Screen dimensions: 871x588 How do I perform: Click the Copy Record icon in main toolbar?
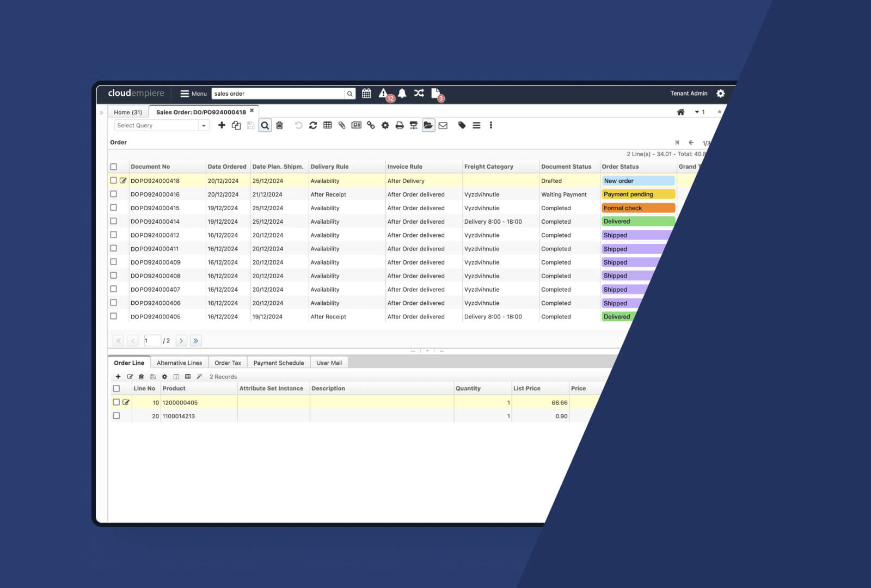pyautogui.click(x=236, y=125)
